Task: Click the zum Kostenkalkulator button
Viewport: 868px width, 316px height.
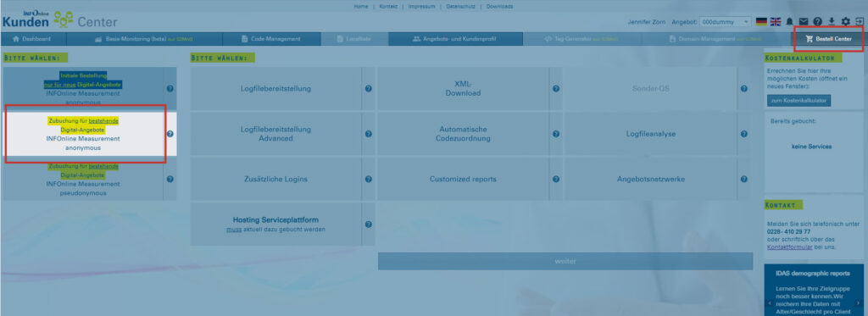Action: [798, 101]
